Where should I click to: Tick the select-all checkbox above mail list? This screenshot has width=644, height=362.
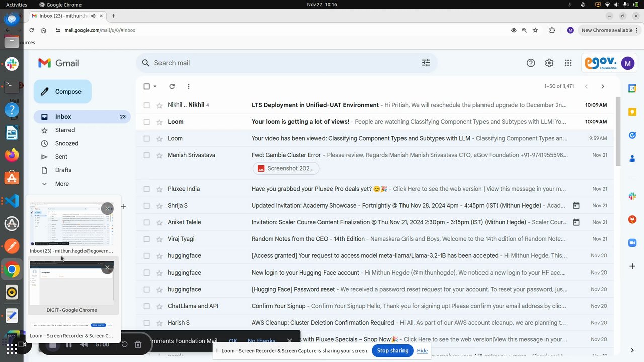146,86
